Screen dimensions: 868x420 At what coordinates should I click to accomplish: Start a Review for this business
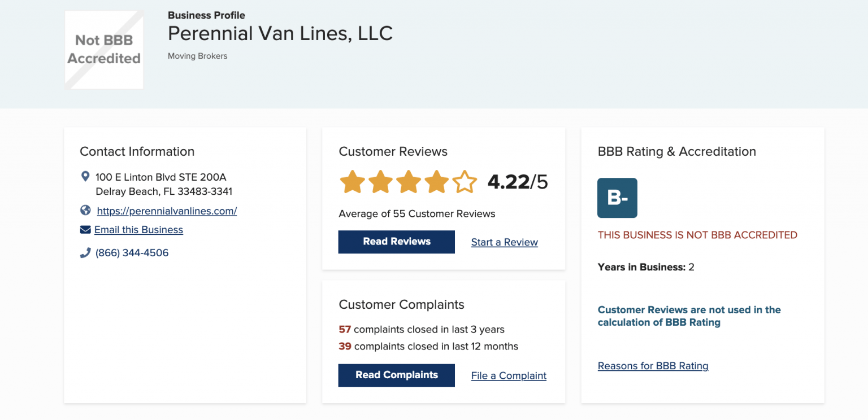click(x=504, y=242)
